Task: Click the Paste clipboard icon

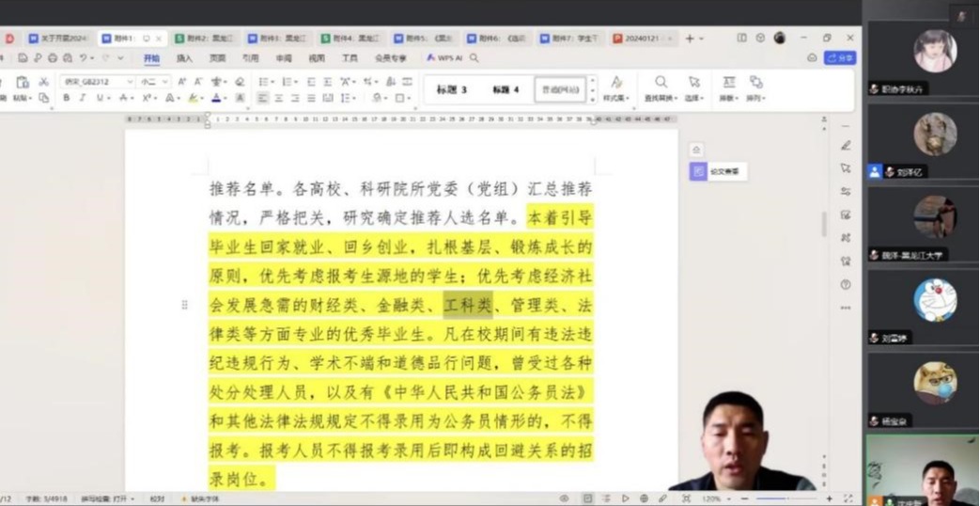Action: (23, 83)
